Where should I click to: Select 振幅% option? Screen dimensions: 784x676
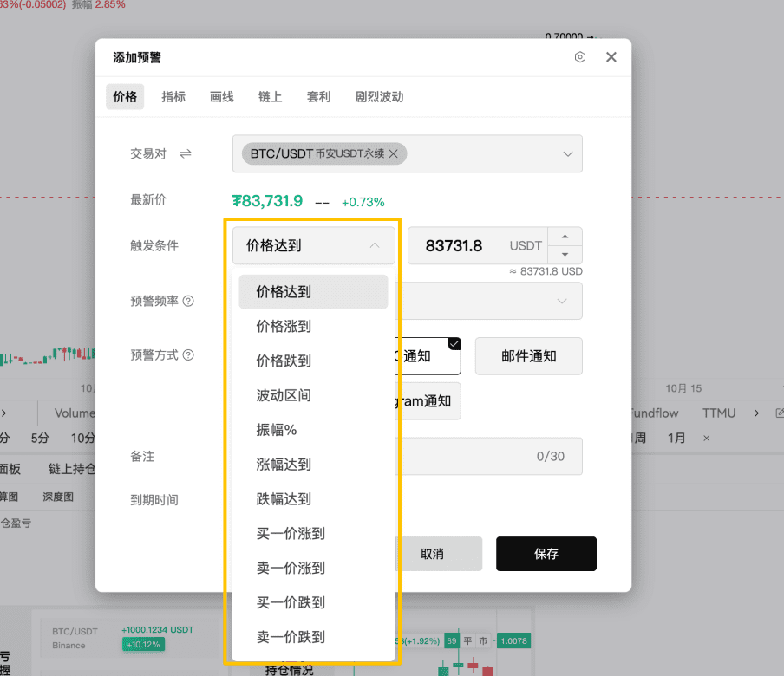click(313, 430)
